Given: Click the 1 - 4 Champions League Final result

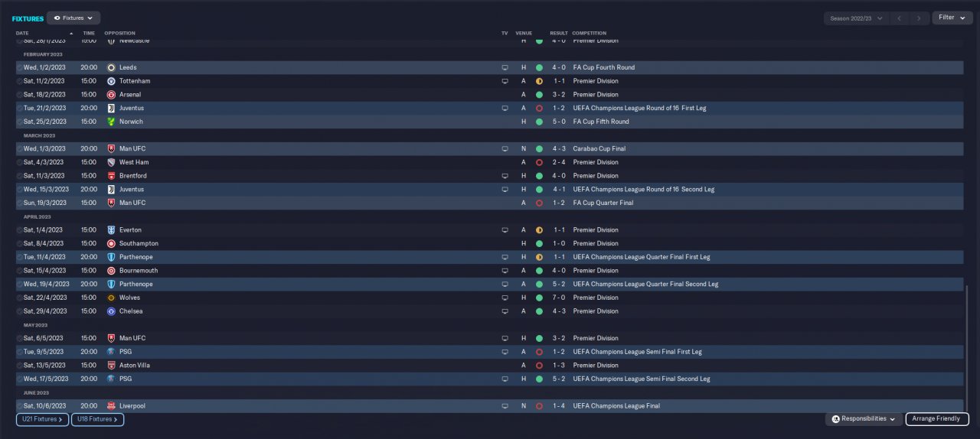Looking at the screenshot, I should click(x=559, y=406).
